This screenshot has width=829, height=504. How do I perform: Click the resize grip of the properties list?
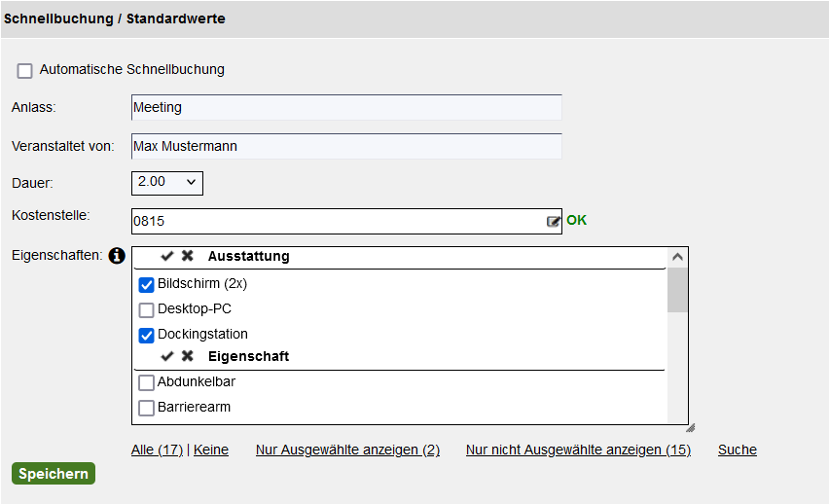click(x=690, y=428)
